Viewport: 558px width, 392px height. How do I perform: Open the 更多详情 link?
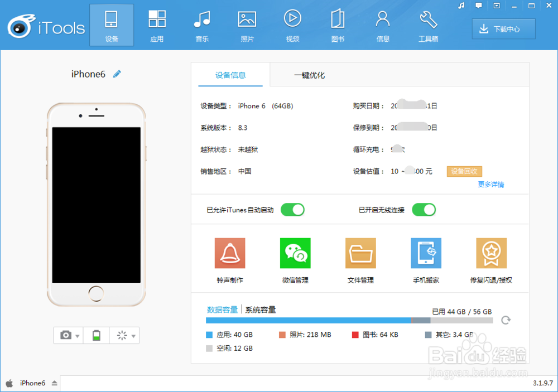490,184
